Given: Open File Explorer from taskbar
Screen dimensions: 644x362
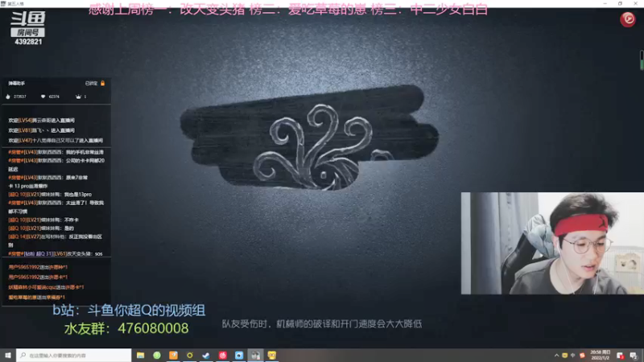Looking at the screenshot, I should click(x=140, y=356).
